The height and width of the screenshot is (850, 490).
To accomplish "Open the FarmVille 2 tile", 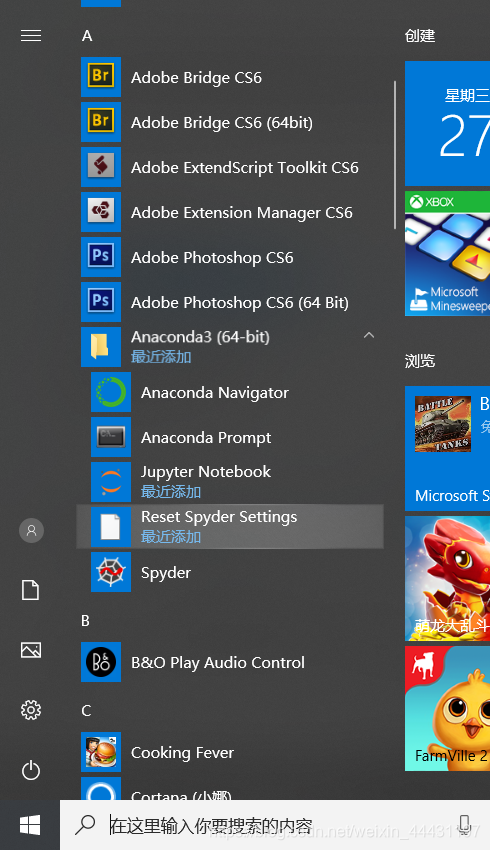I will coord(447,709).
